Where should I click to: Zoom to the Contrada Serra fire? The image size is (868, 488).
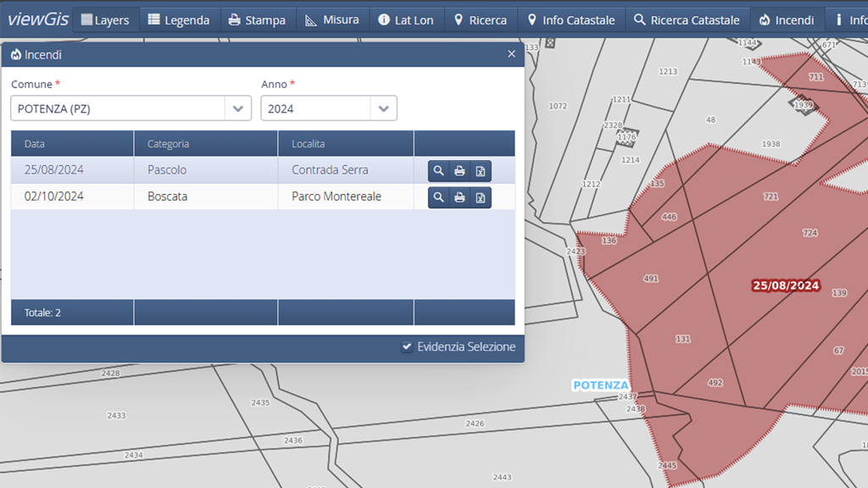(x=438, y=171)
